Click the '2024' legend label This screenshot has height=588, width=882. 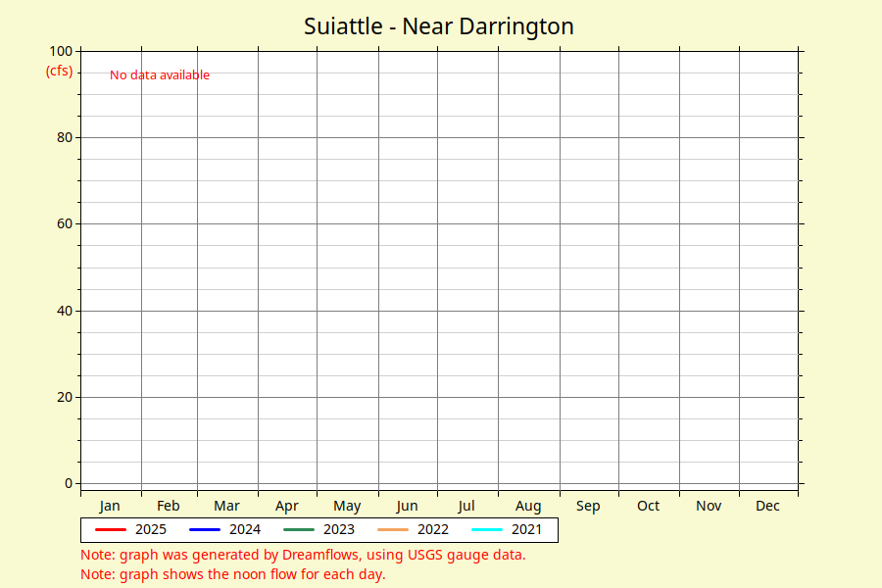pos(245,529)
